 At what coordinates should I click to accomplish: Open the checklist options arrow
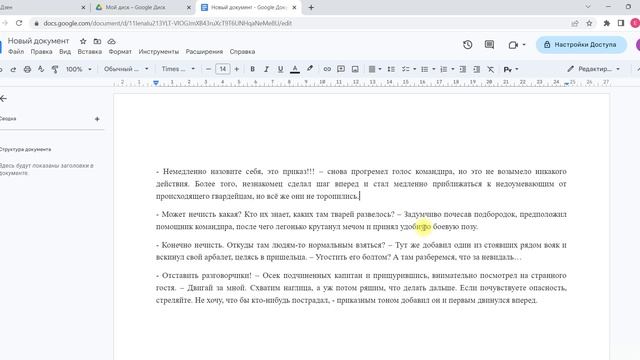click(x=415, y=69)
